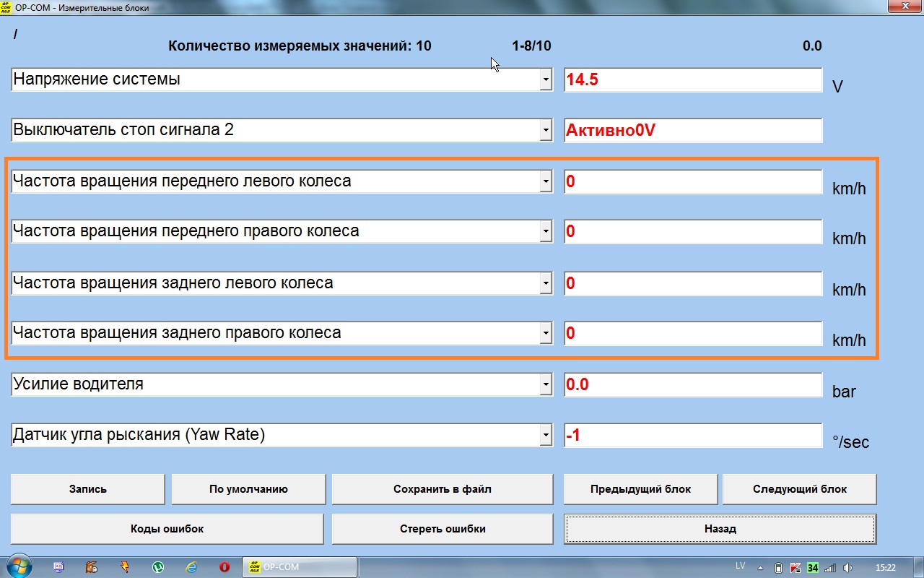Open the Windows Start menu
This screenshot has width=924, height=578.
(17, 566)
